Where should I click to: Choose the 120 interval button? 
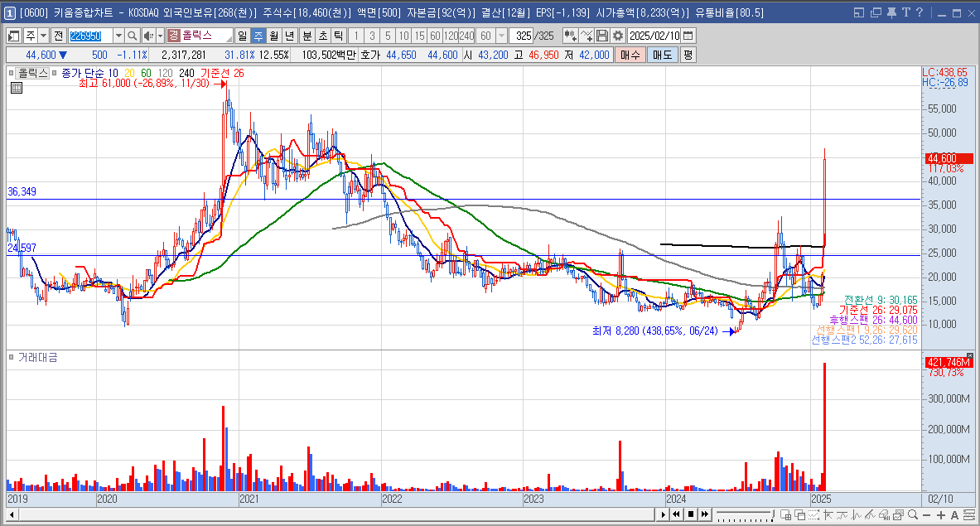click(x=451, y=36)
